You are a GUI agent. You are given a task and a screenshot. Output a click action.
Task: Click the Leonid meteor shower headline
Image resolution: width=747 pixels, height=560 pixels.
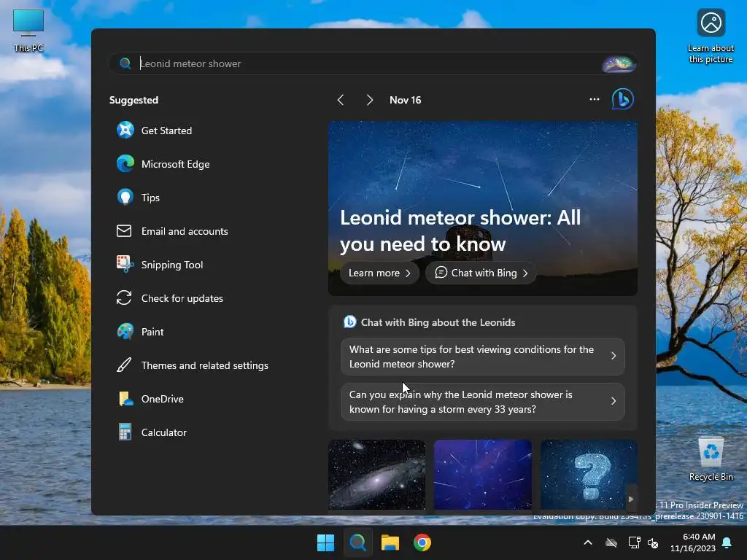(x=460, y=230)
